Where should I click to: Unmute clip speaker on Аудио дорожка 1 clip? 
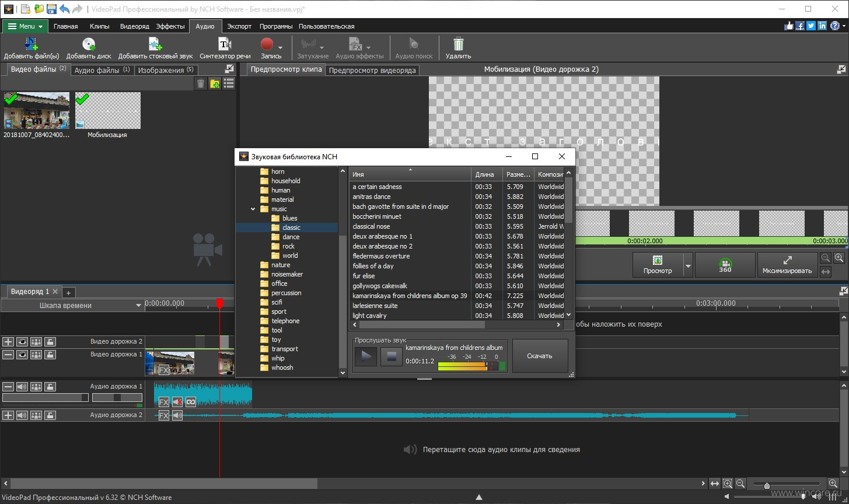(177, 401)
